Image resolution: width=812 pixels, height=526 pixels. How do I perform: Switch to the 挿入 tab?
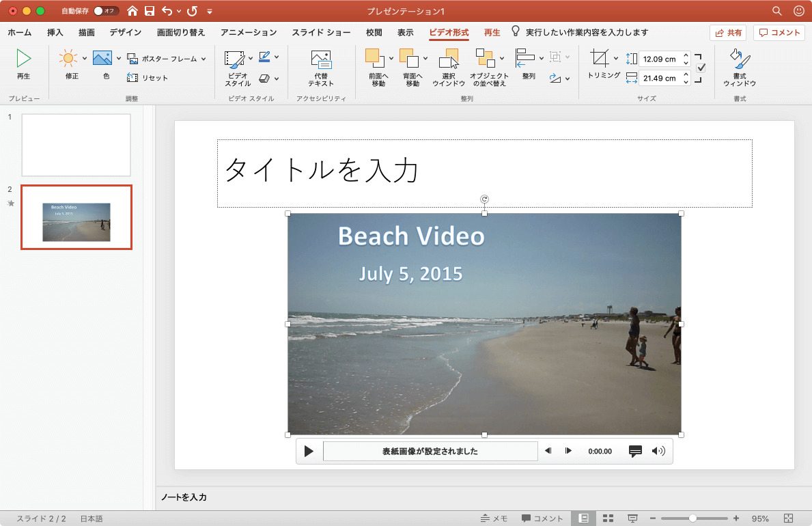[55, 32]
